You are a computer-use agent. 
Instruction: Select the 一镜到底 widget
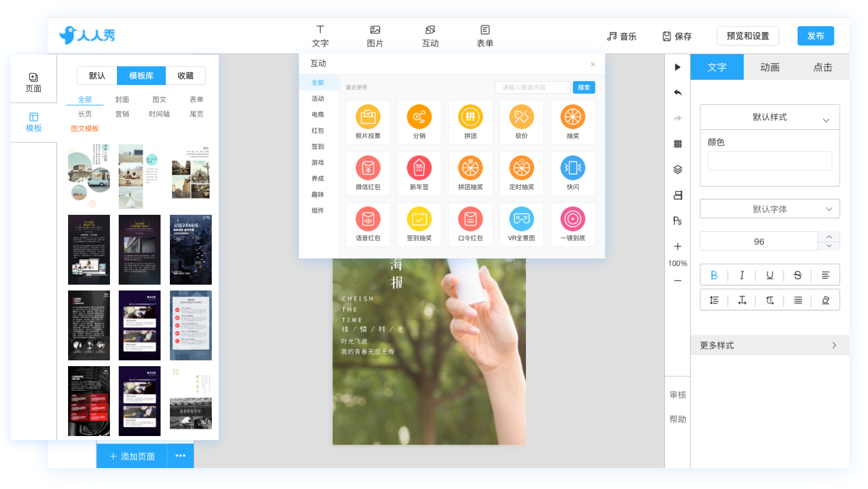(572, 225)
